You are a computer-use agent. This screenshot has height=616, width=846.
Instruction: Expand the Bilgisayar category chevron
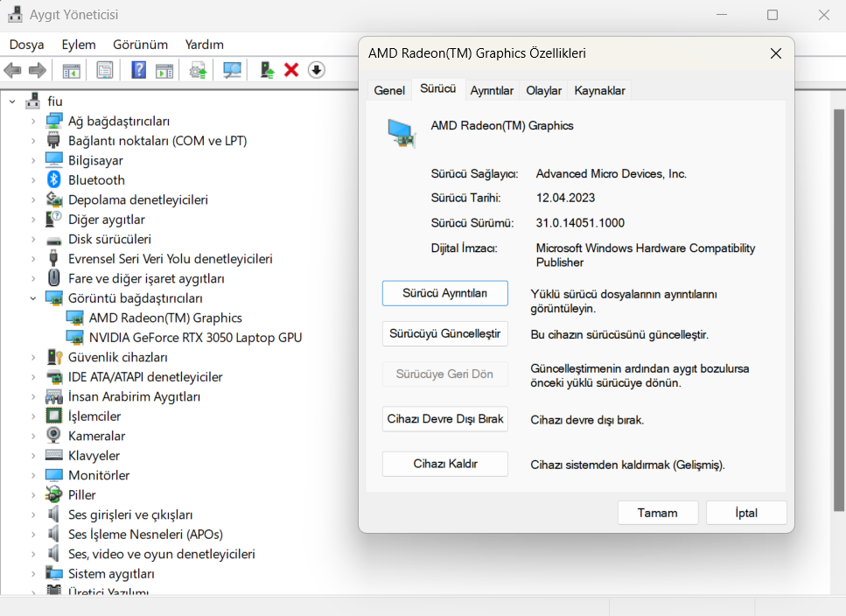(x=33, y=161)
